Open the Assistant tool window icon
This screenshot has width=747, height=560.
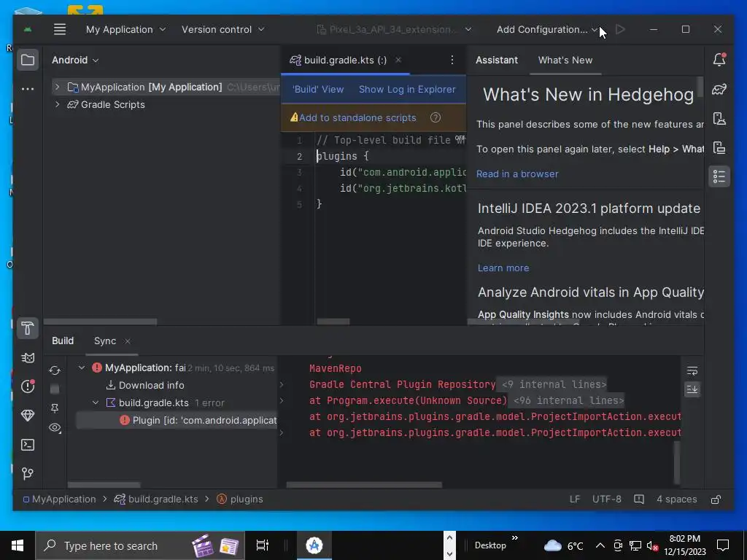(719, 176)
